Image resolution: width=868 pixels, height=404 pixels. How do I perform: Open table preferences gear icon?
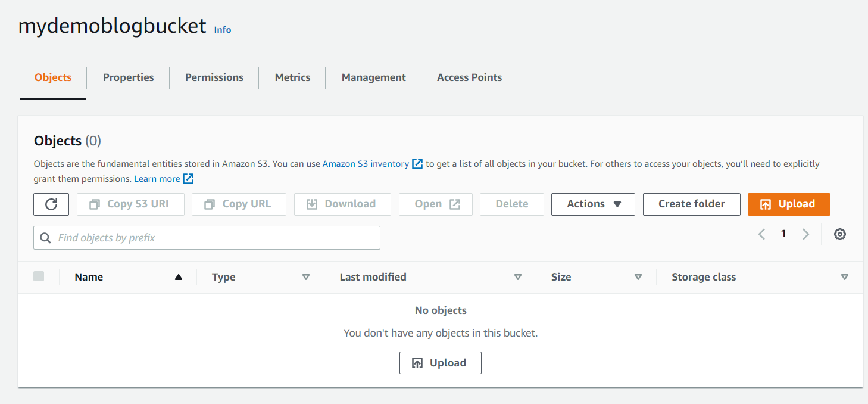840,234
